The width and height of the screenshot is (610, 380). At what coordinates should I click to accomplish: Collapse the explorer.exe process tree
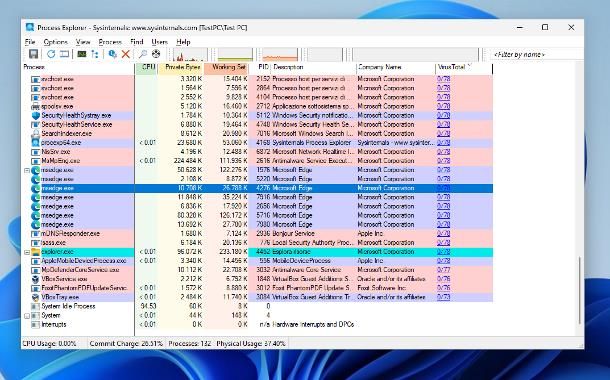pyautogui.click(x=27, y=252)
